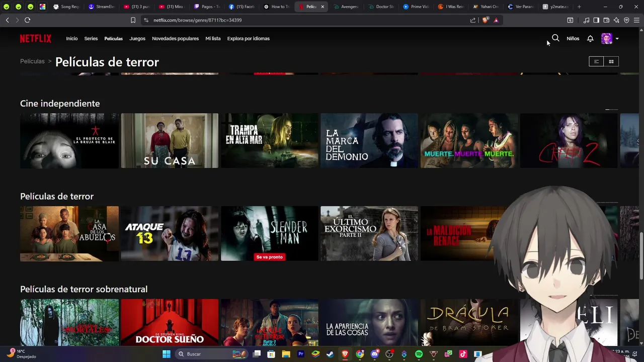Open Series in Netflix navigation

(91, 39)
